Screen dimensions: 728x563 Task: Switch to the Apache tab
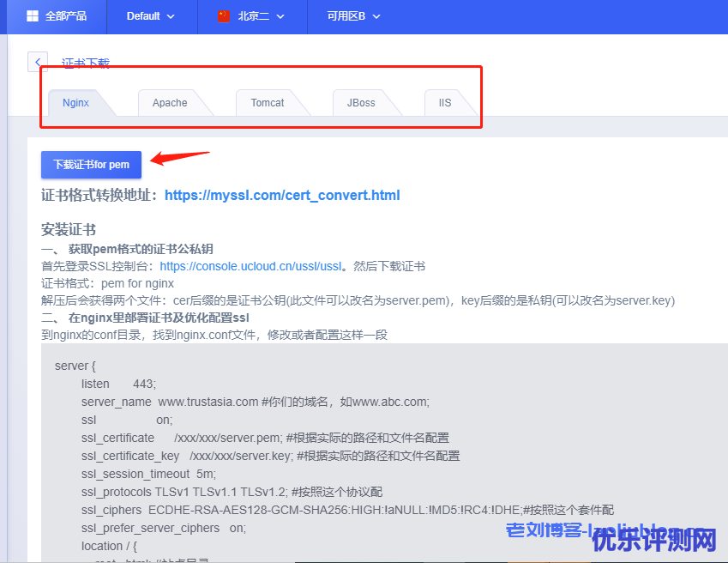[170, 103]
